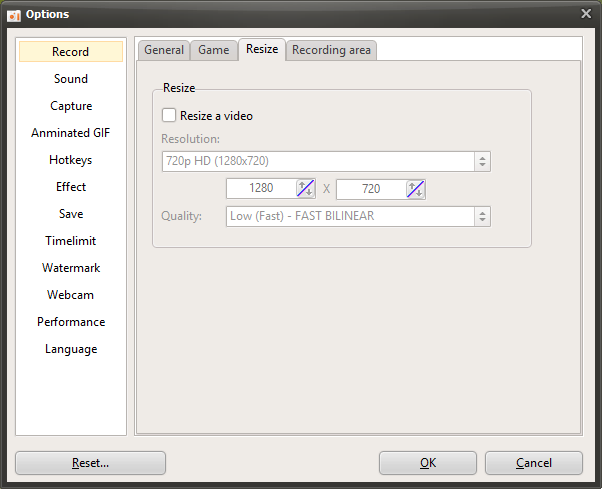This screenshot has width=602, height=489.
Task: Click the Options window app icon
Action: [14, 14]
